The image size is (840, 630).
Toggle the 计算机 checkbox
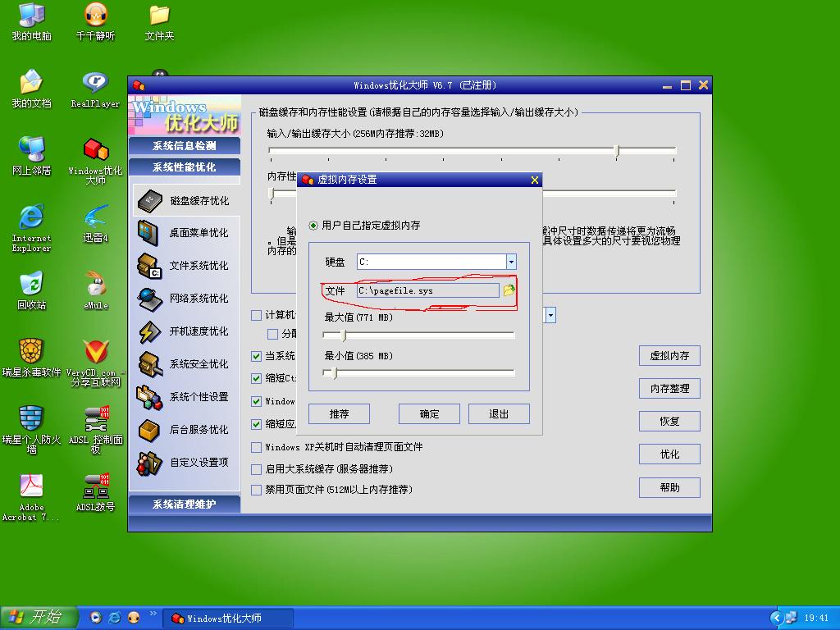(x=256, y=315)
